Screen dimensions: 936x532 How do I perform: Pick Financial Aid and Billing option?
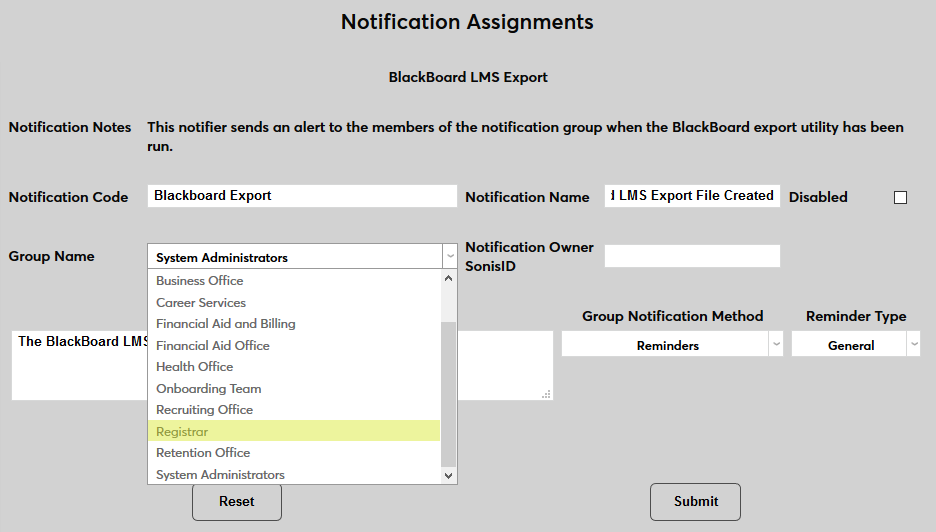click(x=294, y=324)
